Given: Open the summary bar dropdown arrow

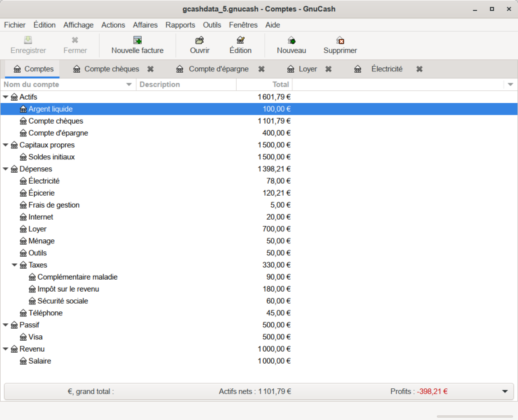Looking at the screenshot, I should pos(505,391).
